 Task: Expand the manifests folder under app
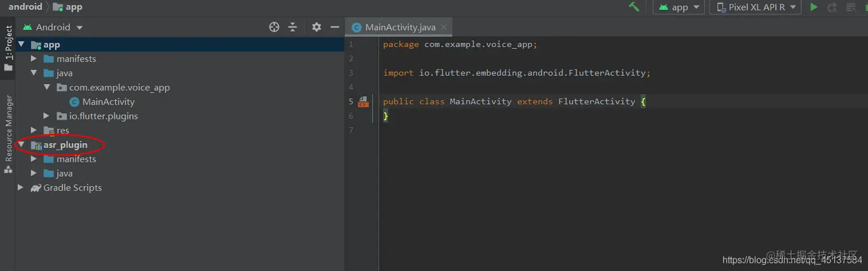pos(34,59)
